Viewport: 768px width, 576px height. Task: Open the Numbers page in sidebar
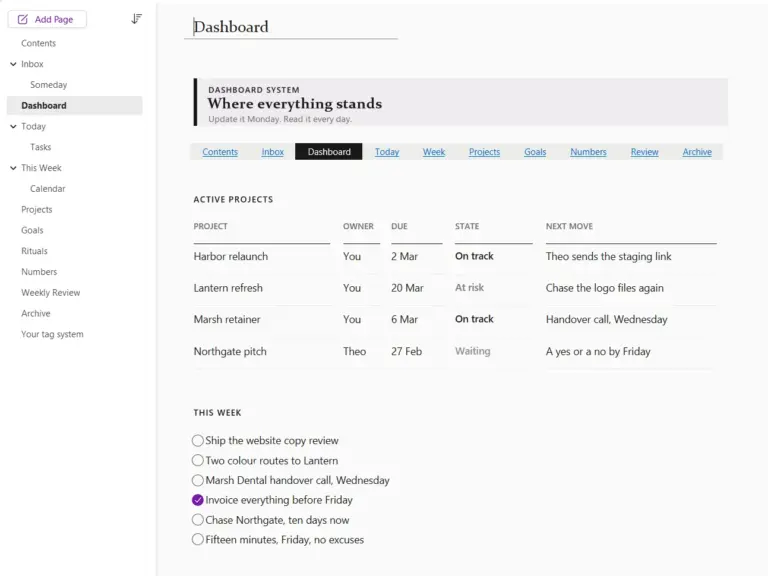pos(39,272)
